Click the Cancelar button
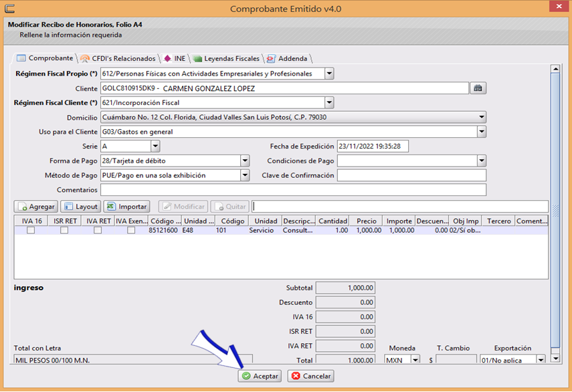 pyautogui.click(x=311, y=376)
